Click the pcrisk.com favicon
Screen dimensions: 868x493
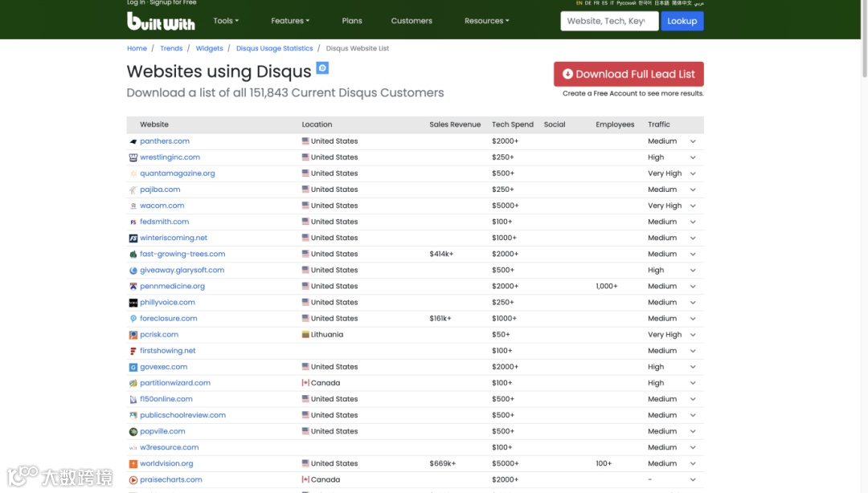(x=133, y=335)
